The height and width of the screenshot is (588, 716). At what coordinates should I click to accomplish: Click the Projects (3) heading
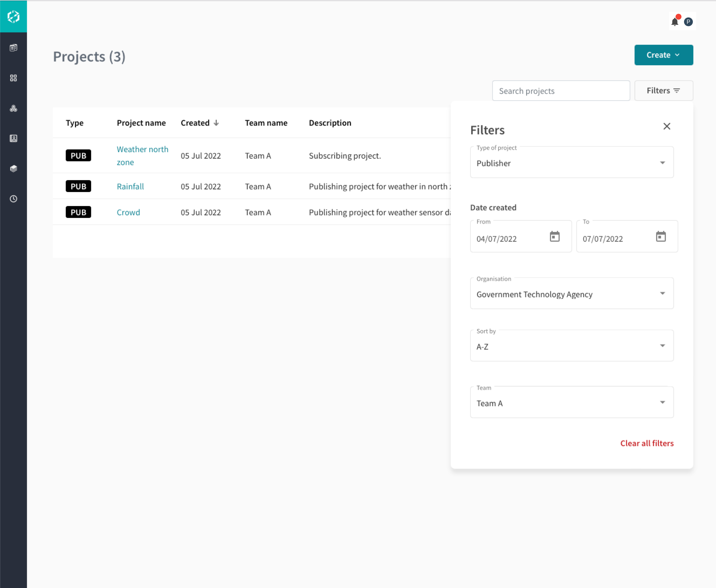point(89,56)
